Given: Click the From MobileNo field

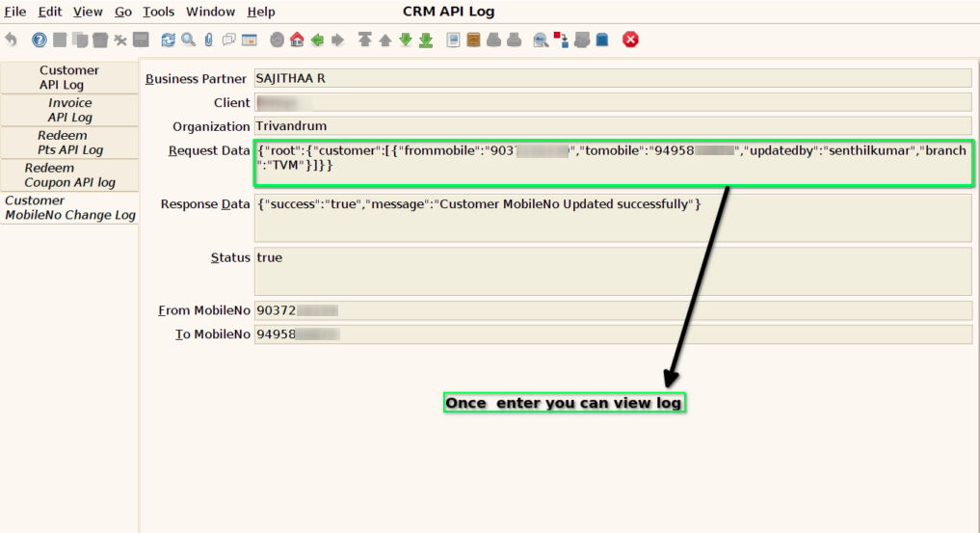Looking at the screenshot, I should click(x=613, y=310).
